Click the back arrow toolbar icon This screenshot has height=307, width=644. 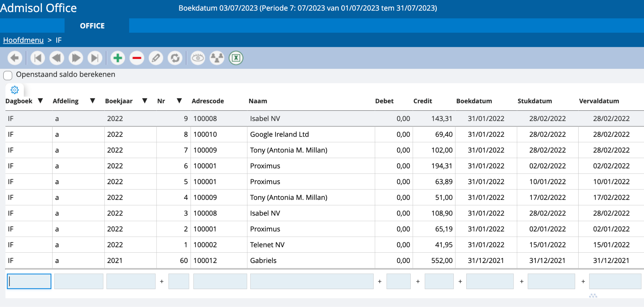click(x=14, y=58)
